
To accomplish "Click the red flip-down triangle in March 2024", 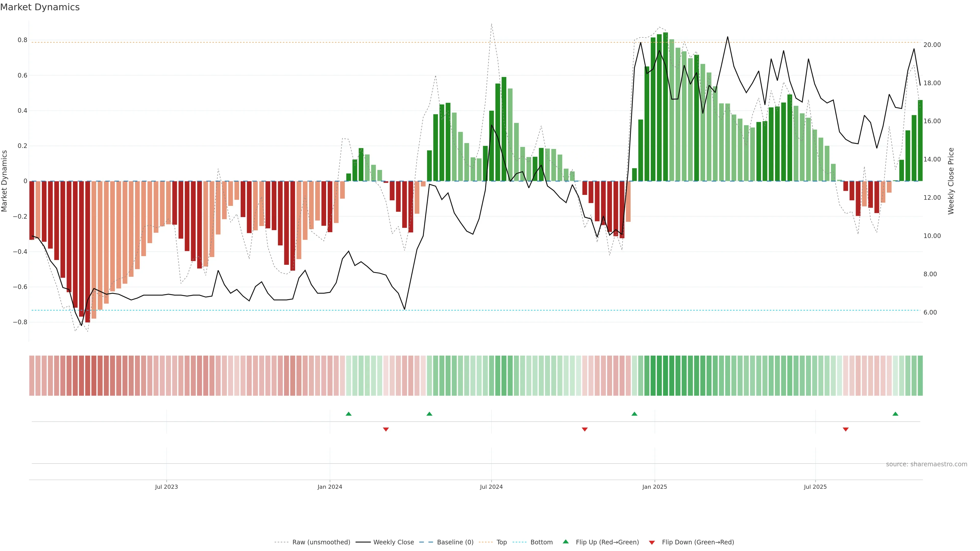I will pyautogui.click(x=386, y=429).
